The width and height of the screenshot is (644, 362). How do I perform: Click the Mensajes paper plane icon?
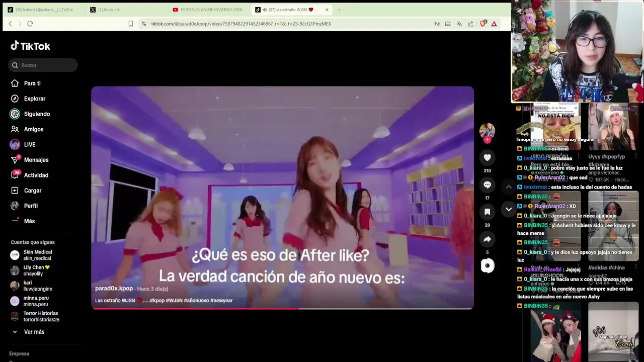pyautogui.click(x=15, y=160)
